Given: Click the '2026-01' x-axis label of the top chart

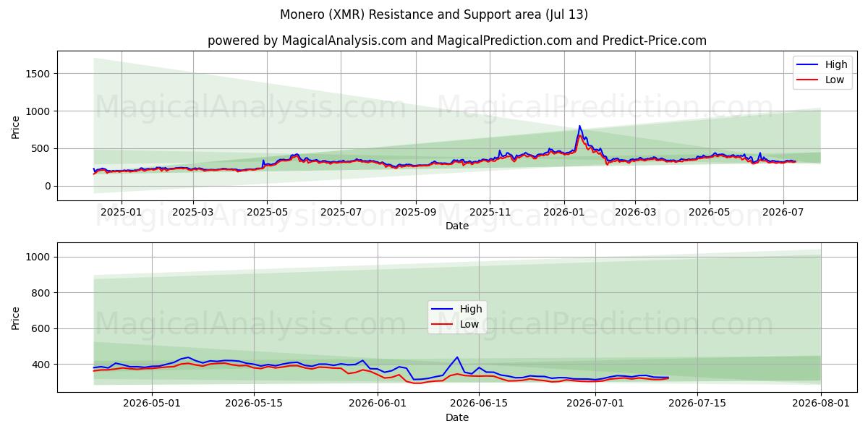Looking at the screenshot, I should click(563, 213).
